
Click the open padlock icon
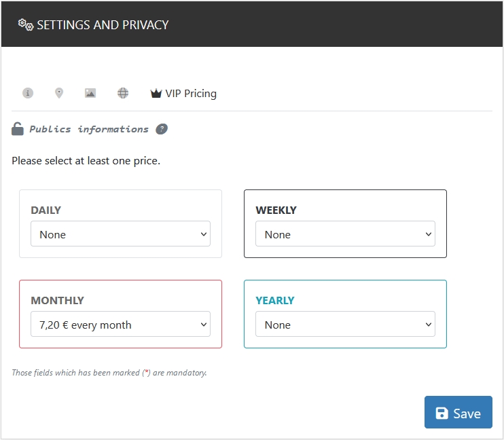tap(18, 129)
